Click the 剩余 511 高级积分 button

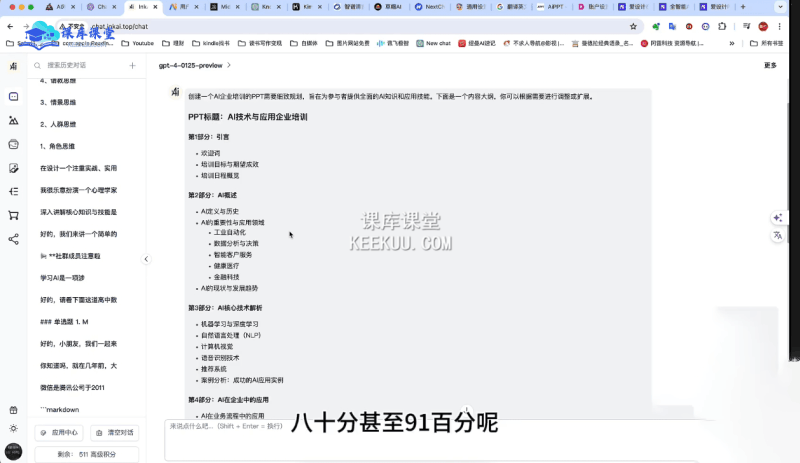click(x=87, y=454)
